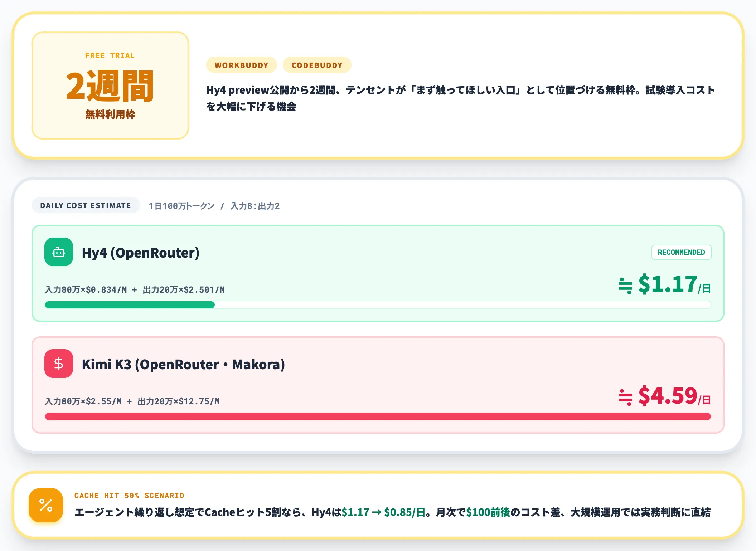Click the green robot icon beside Hy4
This screenshot has height=551, width=756.
pos(59,252)
